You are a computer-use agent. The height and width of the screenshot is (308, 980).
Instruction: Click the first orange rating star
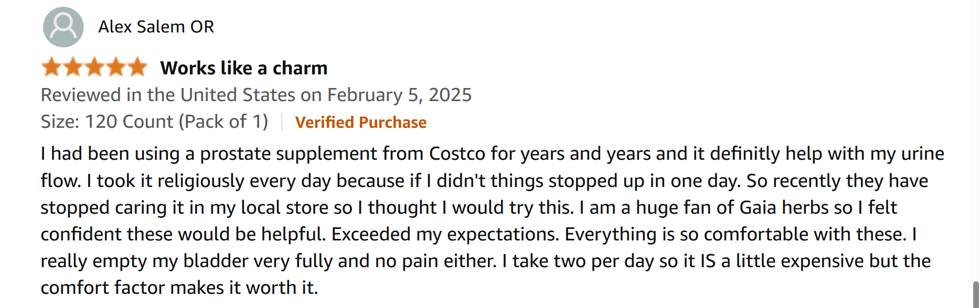[51, 67]
